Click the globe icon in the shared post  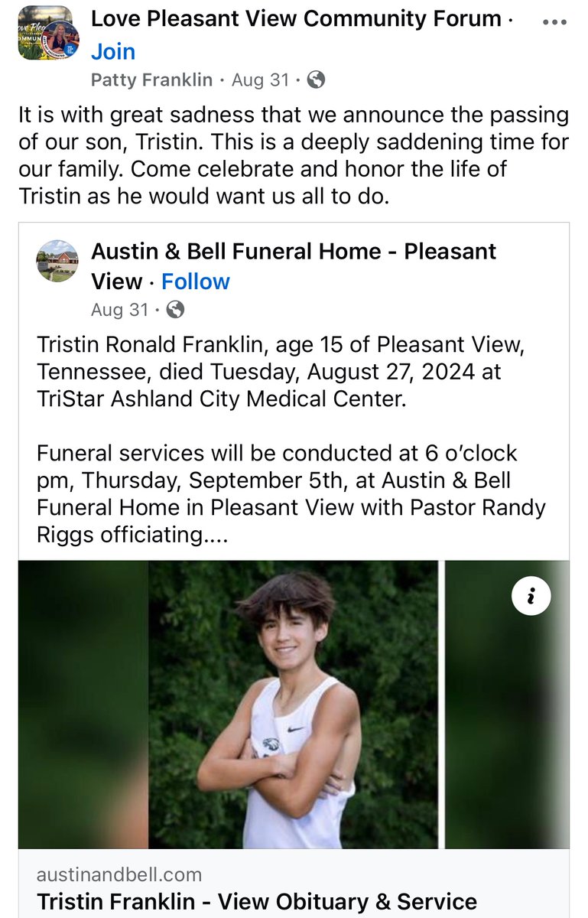click(x=175, y=309)
